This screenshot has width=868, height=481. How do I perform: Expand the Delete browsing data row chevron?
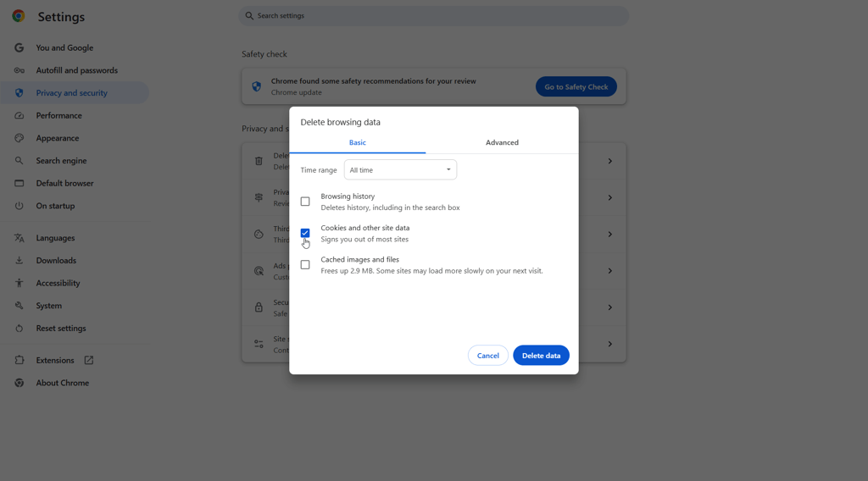610,161
